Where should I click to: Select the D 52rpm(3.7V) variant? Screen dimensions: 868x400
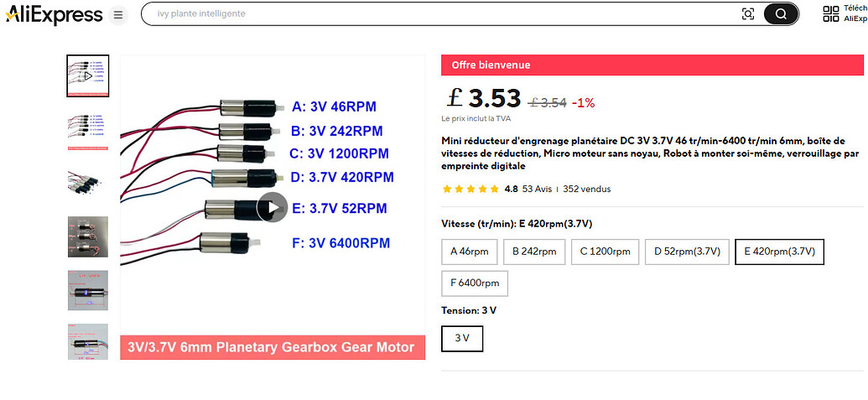[x=686, y=252]
